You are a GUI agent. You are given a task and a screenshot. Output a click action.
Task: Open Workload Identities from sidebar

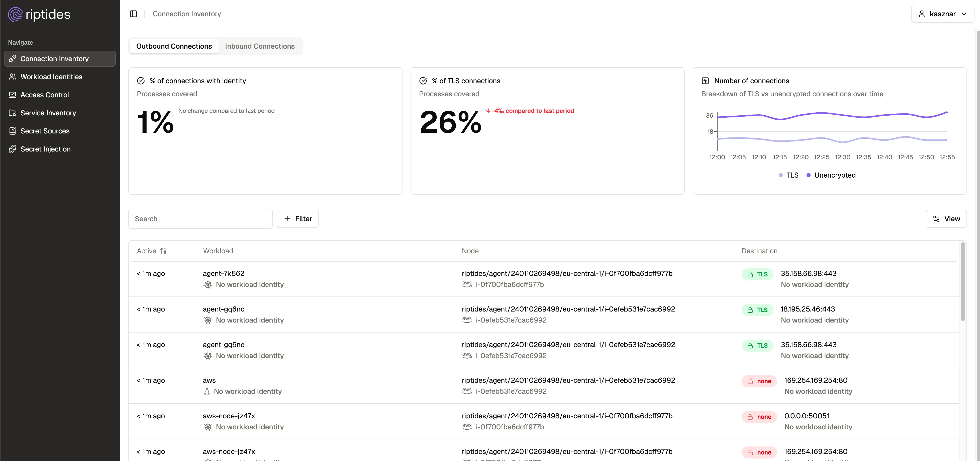[x=51, y=77]
